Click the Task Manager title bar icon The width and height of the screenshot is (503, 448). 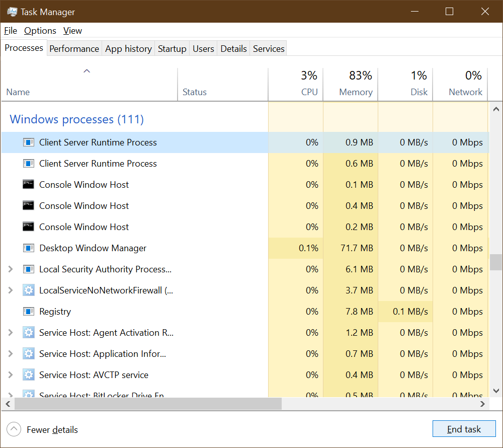12,12
